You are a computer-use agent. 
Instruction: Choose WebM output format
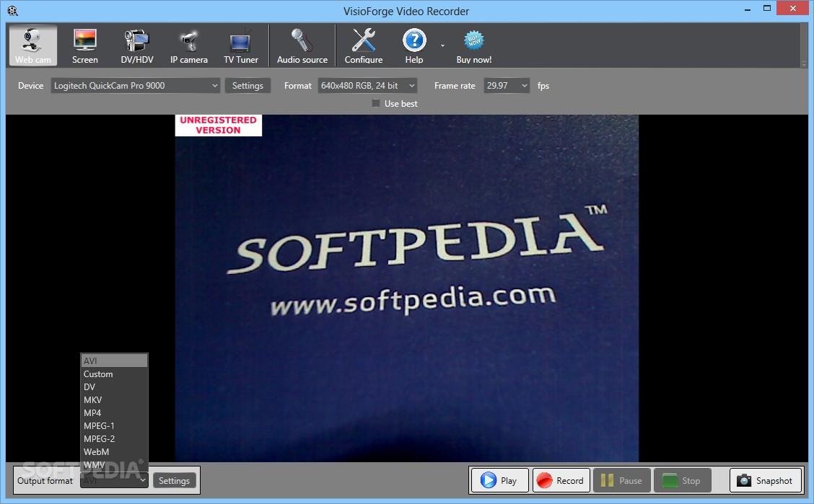(114, 451)
